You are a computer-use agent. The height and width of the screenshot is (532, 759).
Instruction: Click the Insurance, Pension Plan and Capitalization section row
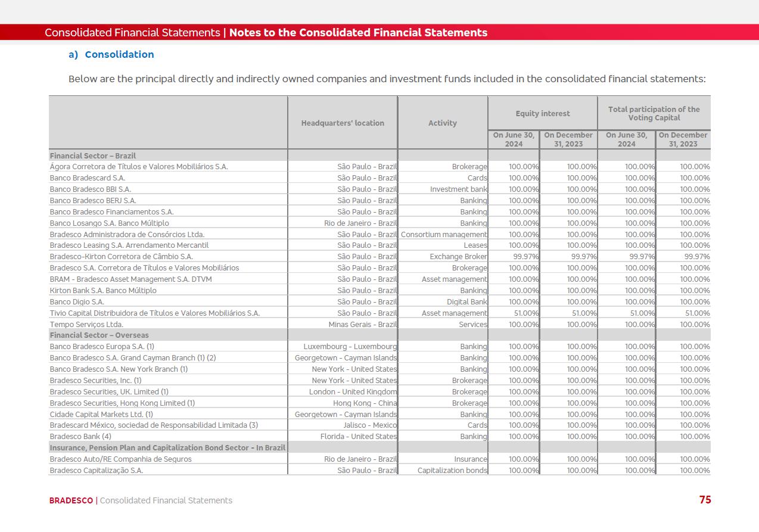pos(167,448)
